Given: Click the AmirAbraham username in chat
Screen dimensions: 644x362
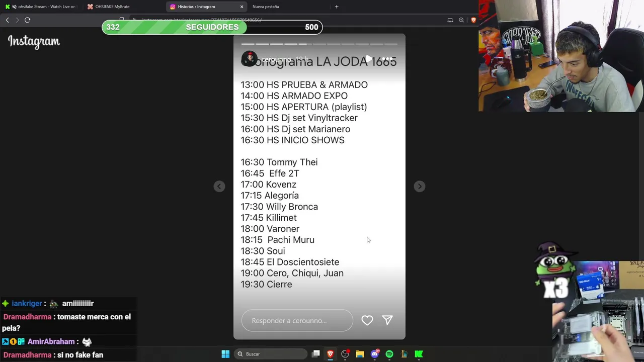Looking at the screenshot, I should pos(51,342).
